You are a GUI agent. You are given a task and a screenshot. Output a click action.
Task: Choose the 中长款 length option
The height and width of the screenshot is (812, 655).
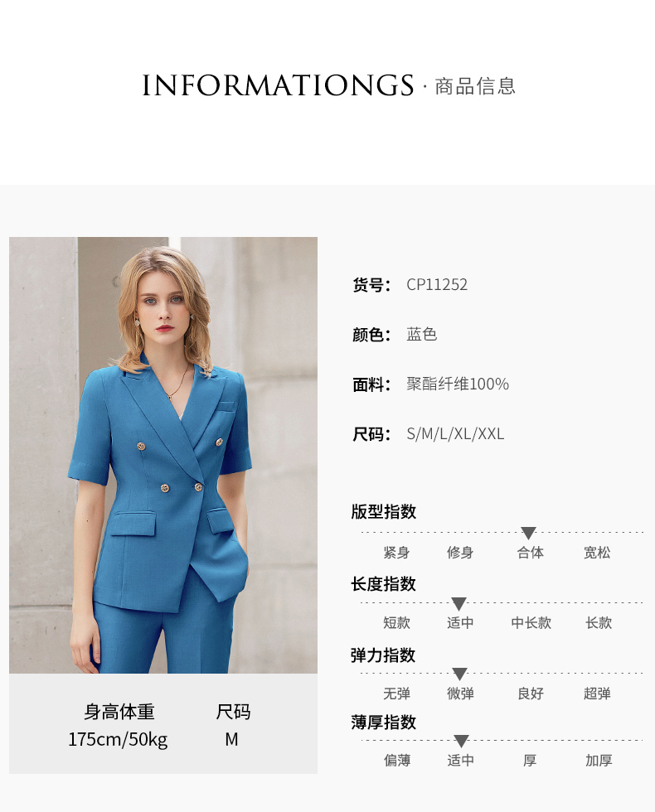pos(531,622)
